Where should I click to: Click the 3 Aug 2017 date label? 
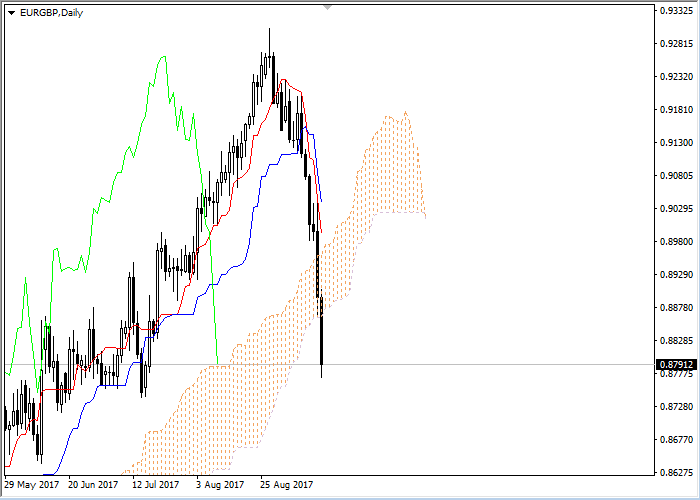point(220,485)
